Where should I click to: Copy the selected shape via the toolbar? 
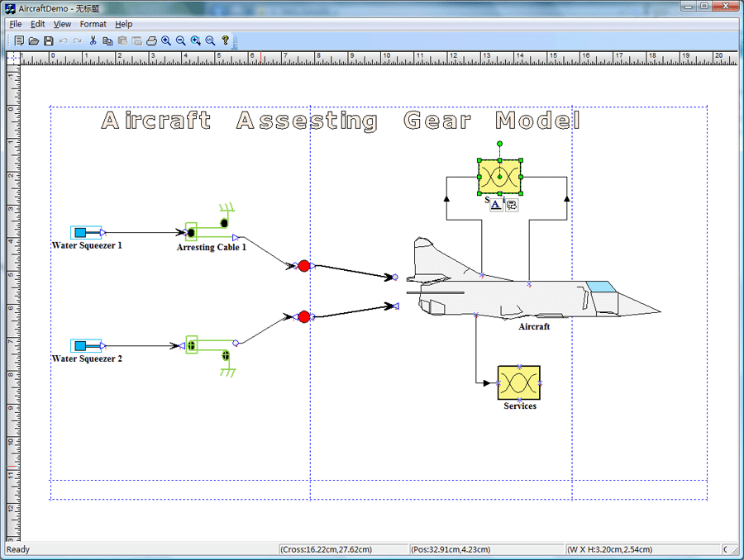click(x=107, y=40)
